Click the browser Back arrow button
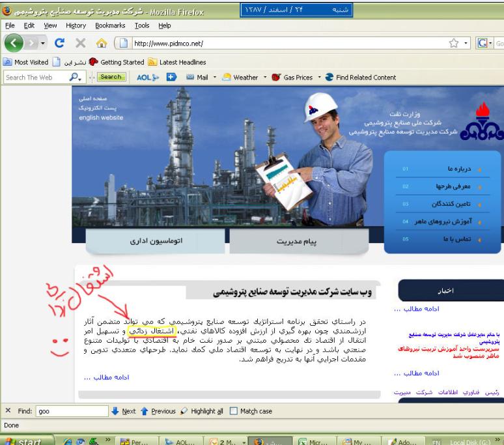The image size is (504, 445). [x=14, y=44]
